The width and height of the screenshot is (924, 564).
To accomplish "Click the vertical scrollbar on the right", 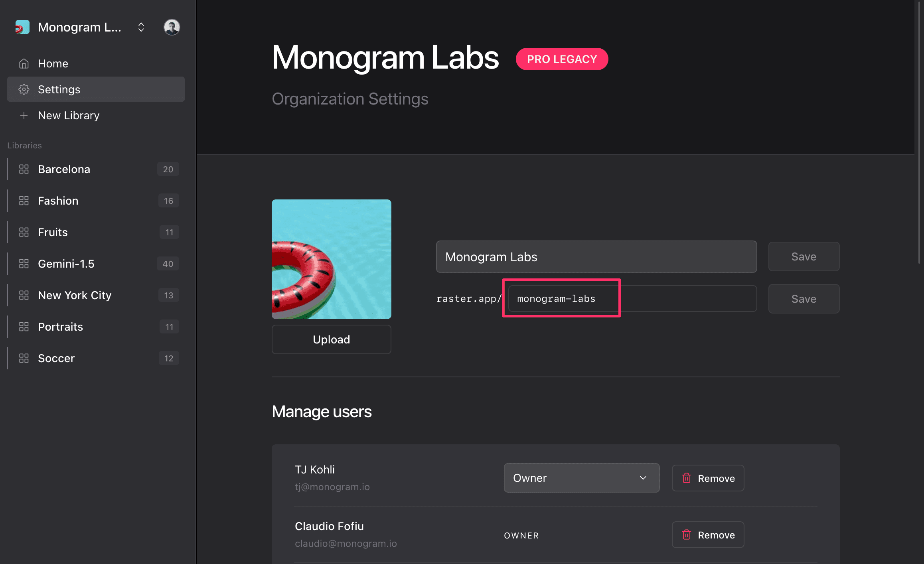I will click(919, 132).
